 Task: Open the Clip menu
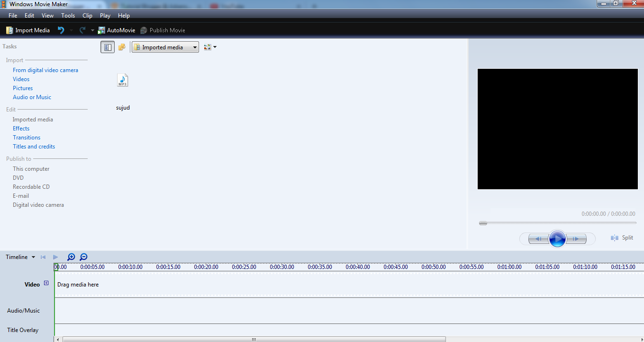(87, 16)
